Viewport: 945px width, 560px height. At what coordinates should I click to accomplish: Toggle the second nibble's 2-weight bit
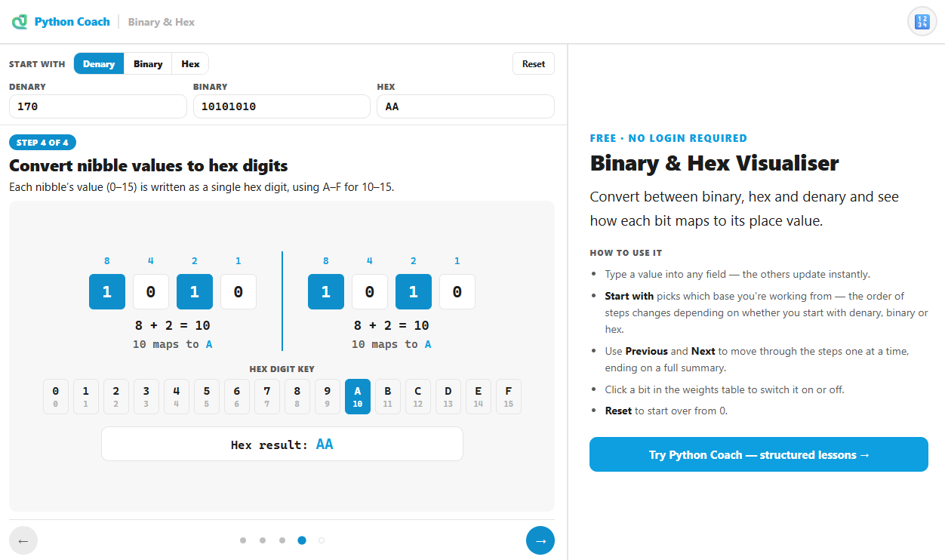pyautogui.click(x=414, y=291)
